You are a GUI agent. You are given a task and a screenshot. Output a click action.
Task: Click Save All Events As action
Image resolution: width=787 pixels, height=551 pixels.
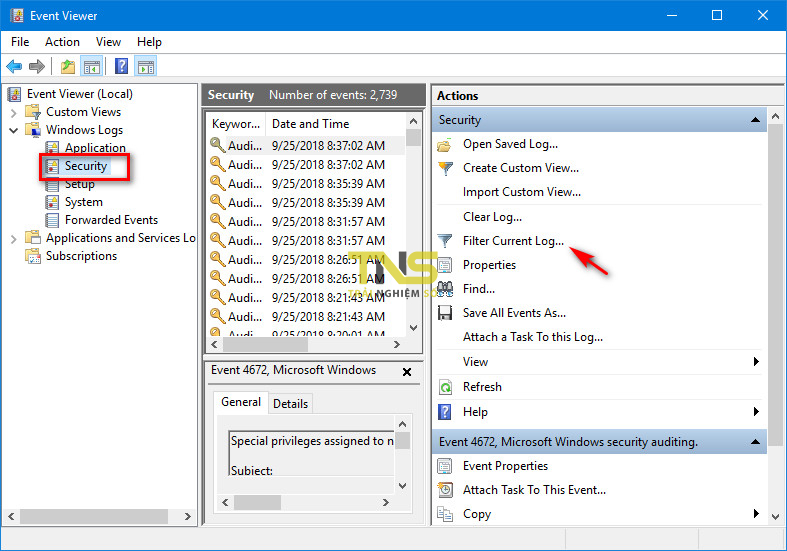(514, 313)
